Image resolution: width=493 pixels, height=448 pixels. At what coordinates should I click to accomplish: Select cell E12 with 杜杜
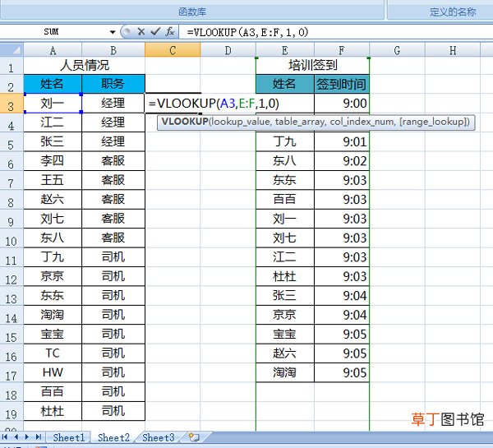pyautogui.click(x=285, y=276)
